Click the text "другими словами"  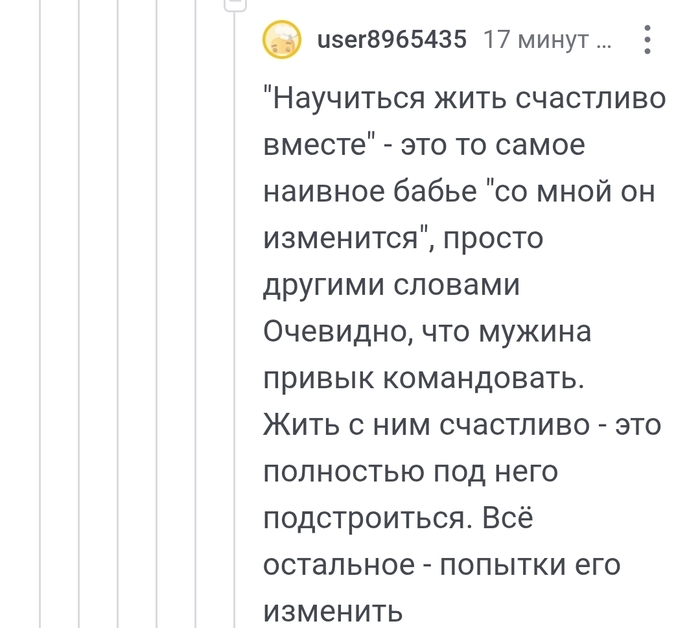pos(391,285)
